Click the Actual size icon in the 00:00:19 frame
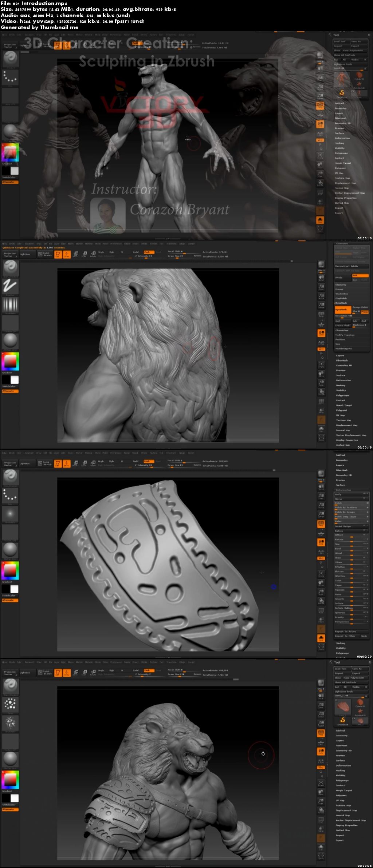373x868 pixels. click(321, 296)
